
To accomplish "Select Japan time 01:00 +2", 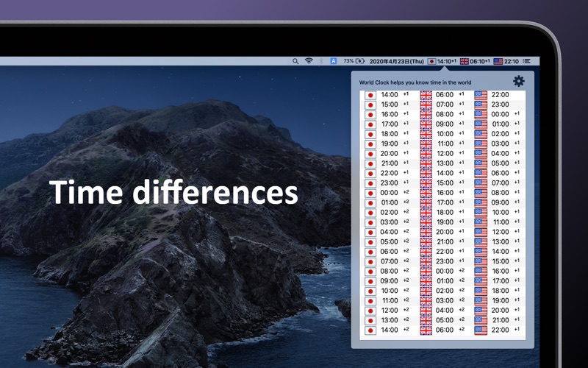I will pyautogui.click(x=390, y=202).
